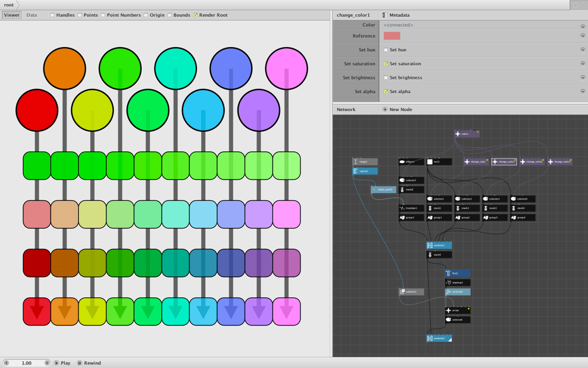Uncheck the Set alpha checkbox

click(x=386, y=92)
